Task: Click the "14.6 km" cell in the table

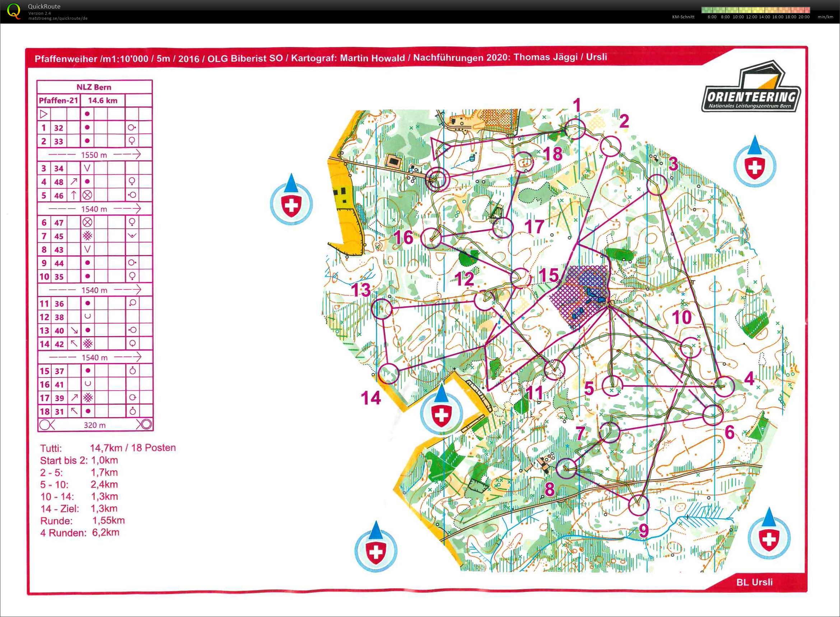Action: point(103,100)
